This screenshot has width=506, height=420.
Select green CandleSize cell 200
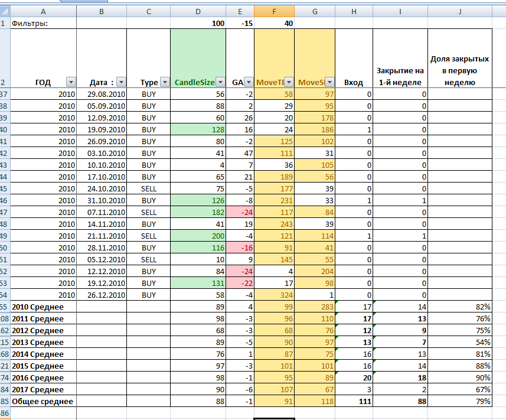tap(198, 236)
